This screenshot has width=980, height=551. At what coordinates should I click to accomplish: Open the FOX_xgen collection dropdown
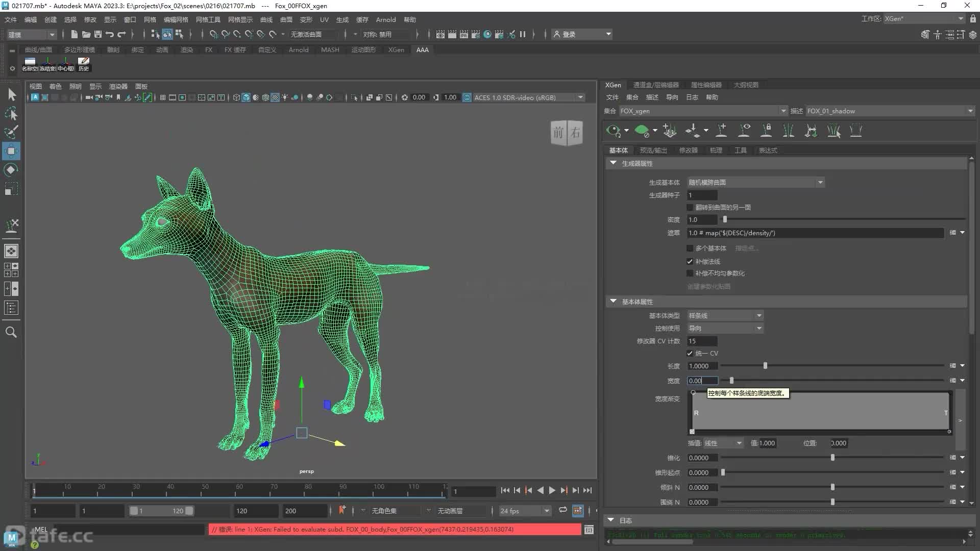[703, 111]
